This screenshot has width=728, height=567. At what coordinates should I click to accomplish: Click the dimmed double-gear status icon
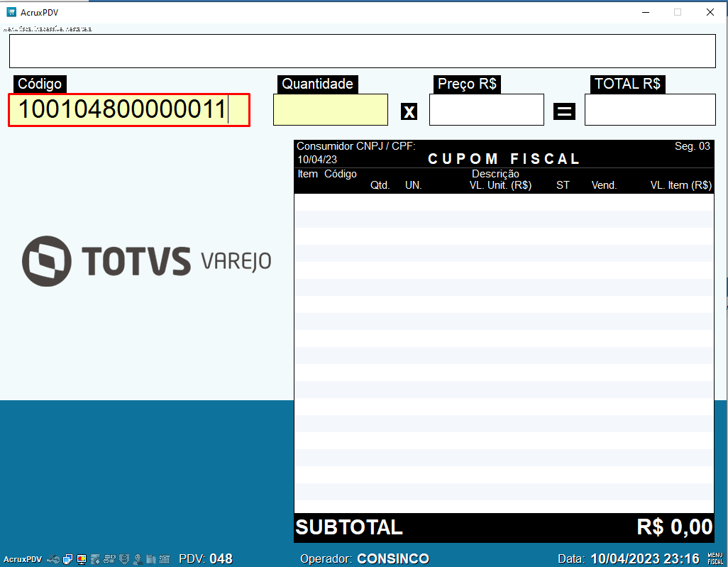109,559
